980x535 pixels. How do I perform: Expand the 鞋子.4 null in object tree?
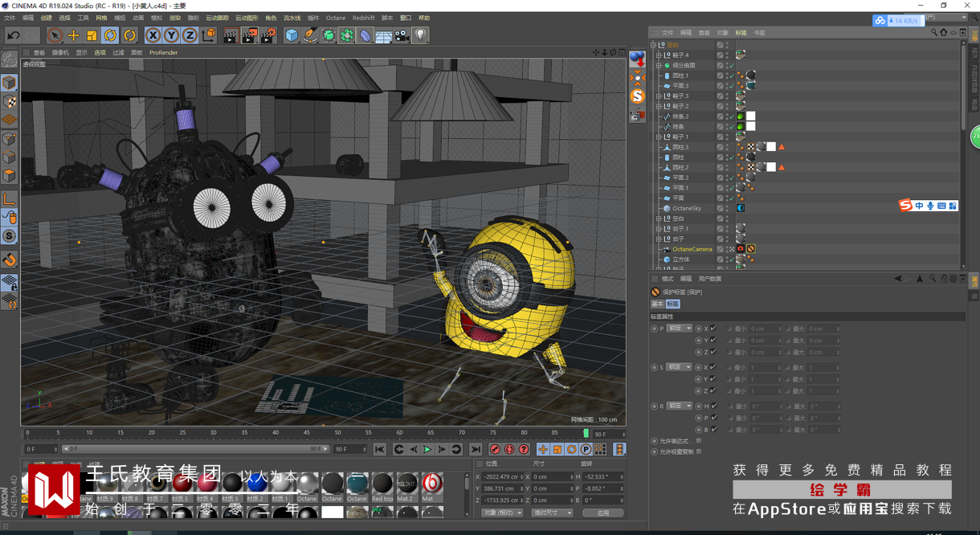659,55
